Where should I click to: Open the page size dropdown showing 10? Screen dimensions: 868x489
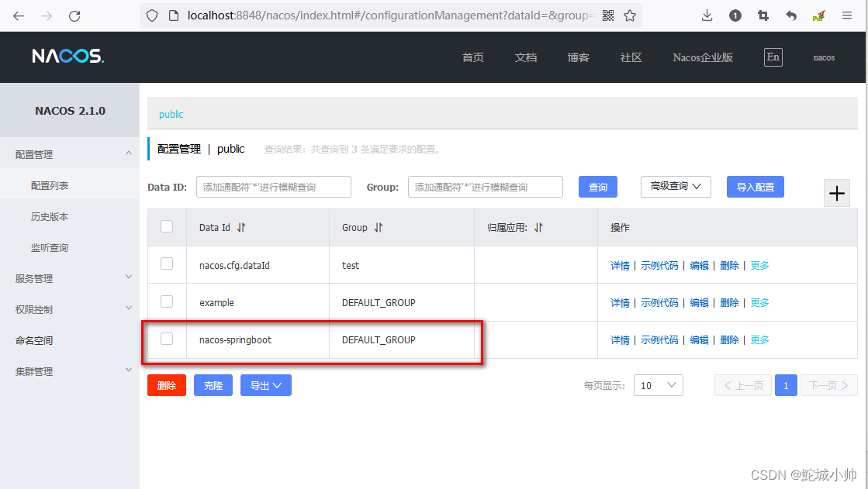pos(658,385)
